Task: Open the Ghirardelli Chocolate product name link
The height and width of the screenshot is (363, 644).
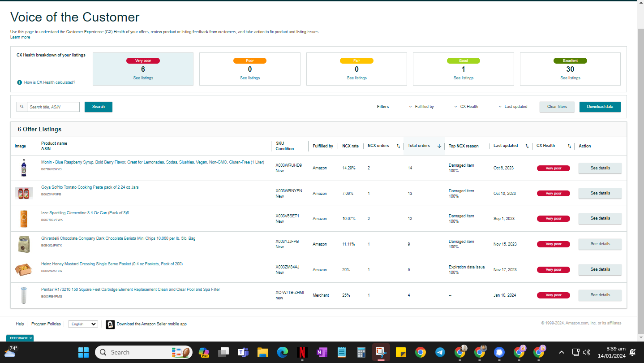Action: coord(118,238)
